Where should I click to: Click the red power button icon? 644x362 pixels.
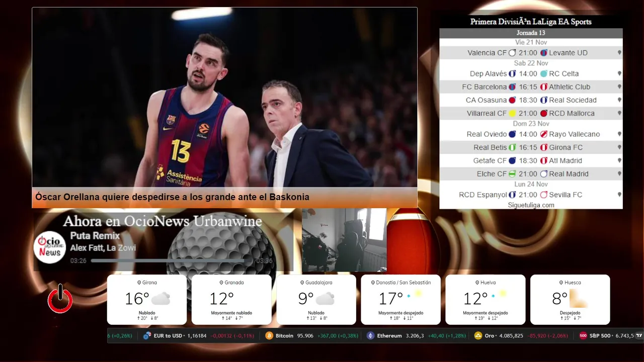coord(60,299)
